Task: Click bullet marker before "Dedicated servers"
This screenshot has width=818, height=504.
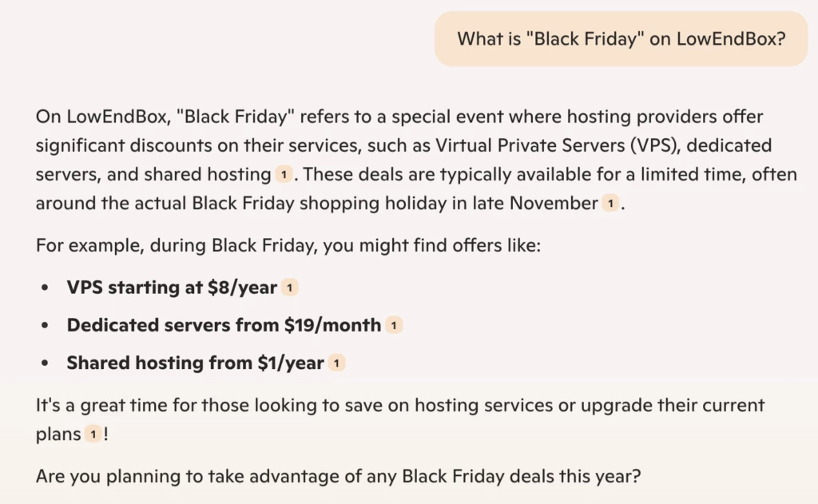Action: point(47,326)
